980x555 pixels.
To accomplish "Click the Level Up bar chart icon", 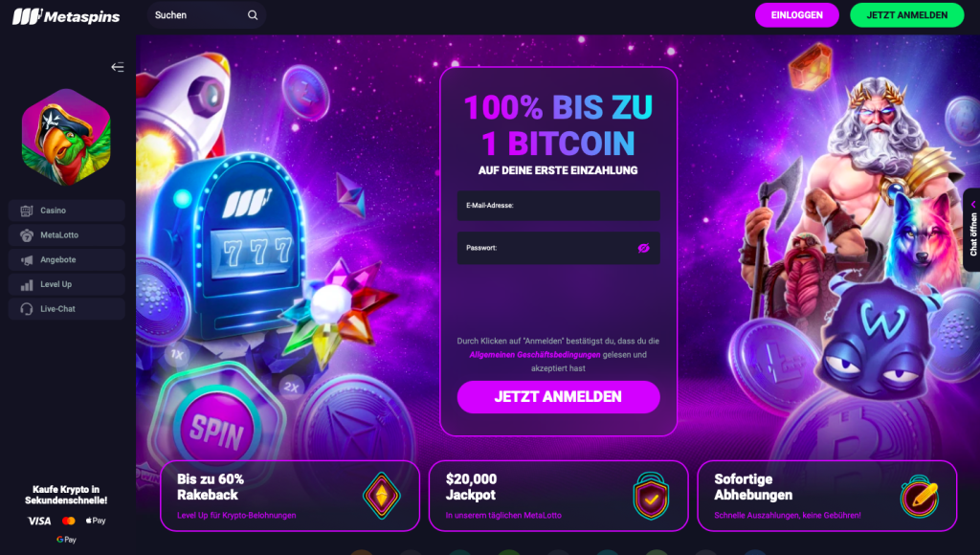I will coord(26,284).
